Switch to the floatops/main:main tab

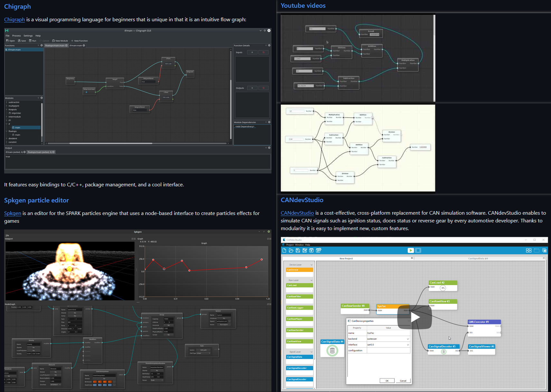55,45
